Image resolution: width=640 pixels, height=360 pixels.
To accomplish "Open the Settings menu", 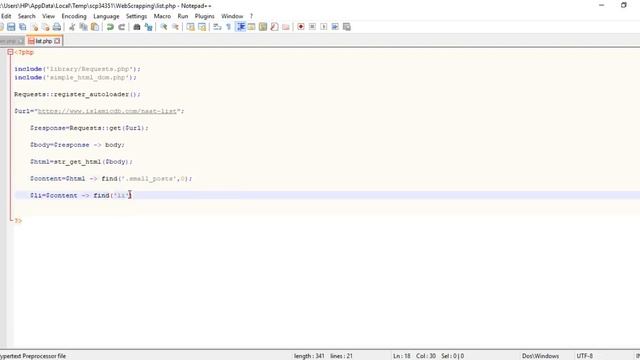I will [136, 16].
